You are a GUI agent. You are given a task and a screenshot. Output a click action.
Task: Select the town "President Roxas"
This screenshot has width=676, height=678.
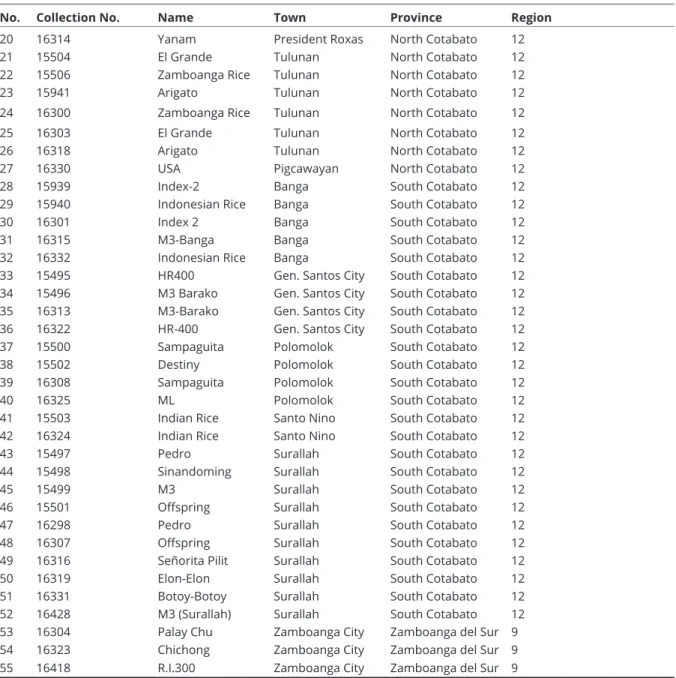[318, 39]
